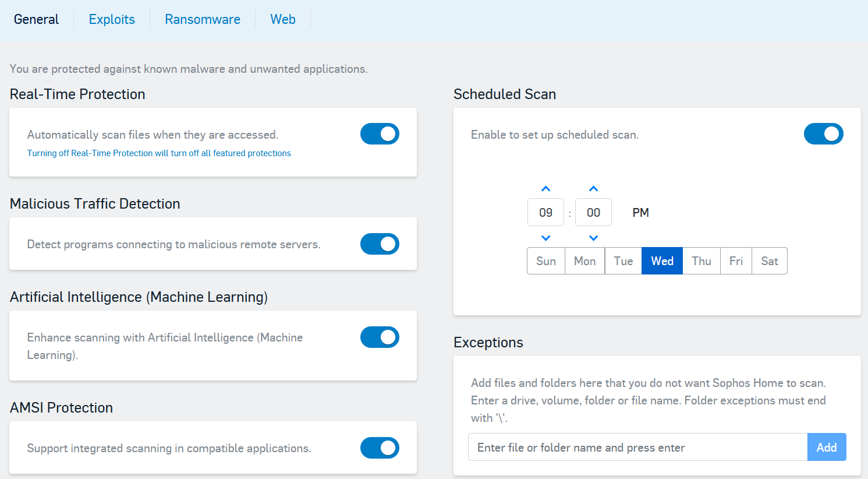Toggle Artificial Intelligence scanning switch
This screenshot has width=868, height=479.
pos(380,337)
